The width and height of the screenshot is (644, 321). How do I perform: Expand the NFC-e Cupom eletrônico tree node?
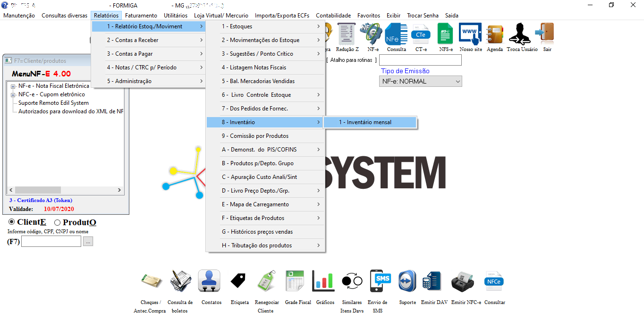[13, 95]
